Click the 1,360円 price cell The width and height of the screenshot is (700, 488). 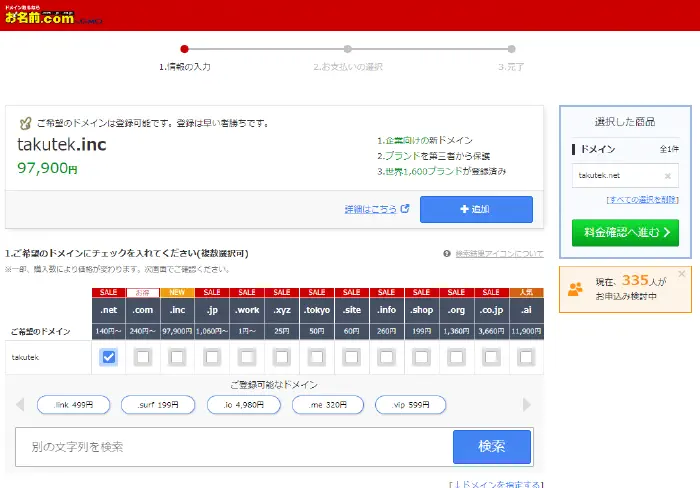(456, 331)
